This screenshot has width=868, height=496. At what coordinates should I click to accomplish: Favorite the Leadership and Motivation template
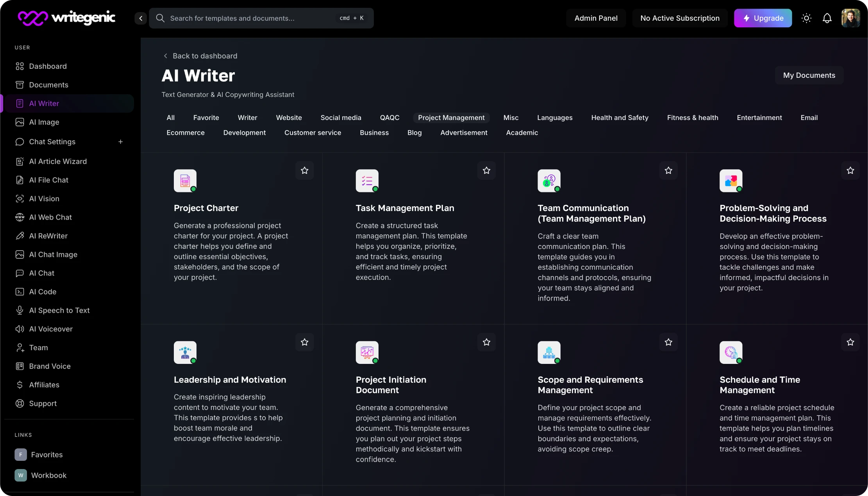[x=305, y=342]
